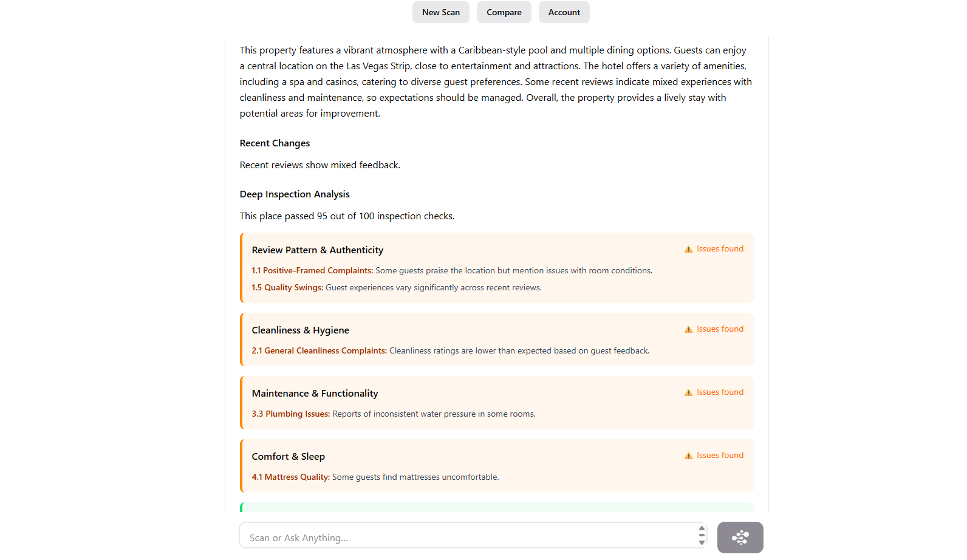
Task: Click the down arrow in the scan field
Action: 702,542
